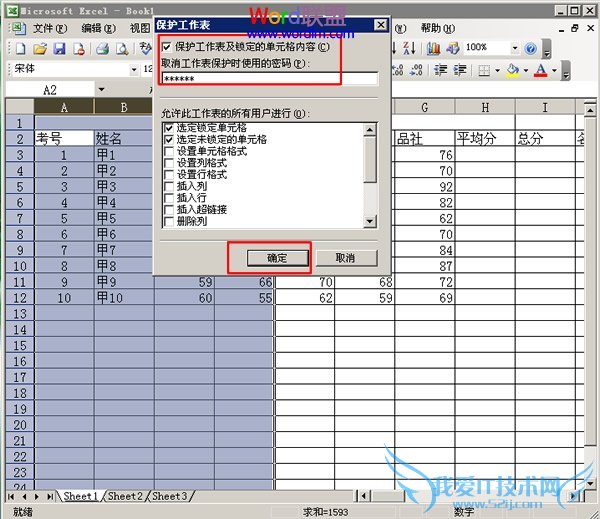The height and width of the screenshot is (519, 600).
Task: Select column header G
Action: [x=425, y=108]
